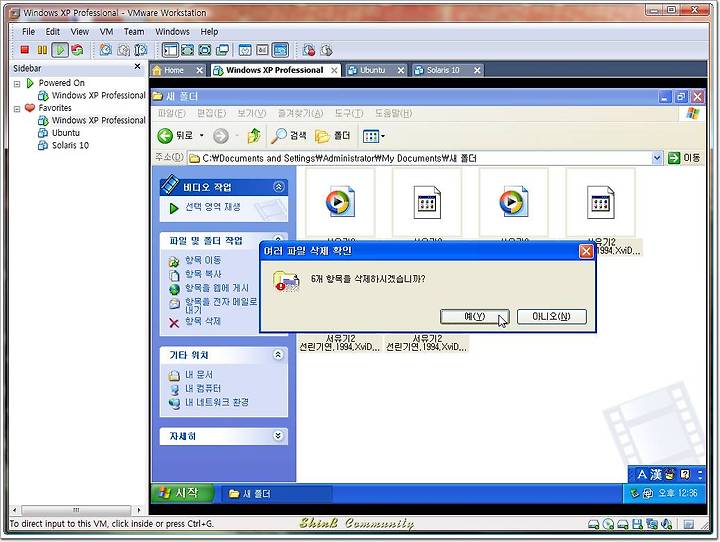Toggle the language bar A input mode

642,474
